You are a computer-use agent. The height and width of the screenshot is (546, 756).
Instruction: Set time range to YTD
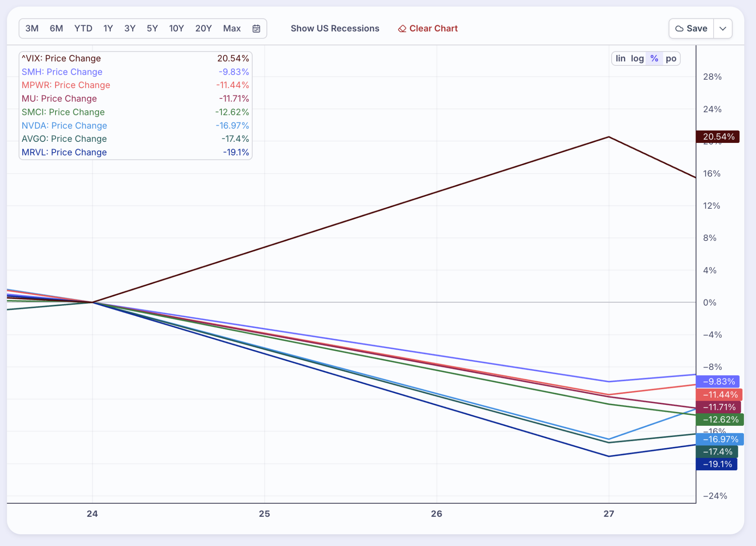pos(83,29)
